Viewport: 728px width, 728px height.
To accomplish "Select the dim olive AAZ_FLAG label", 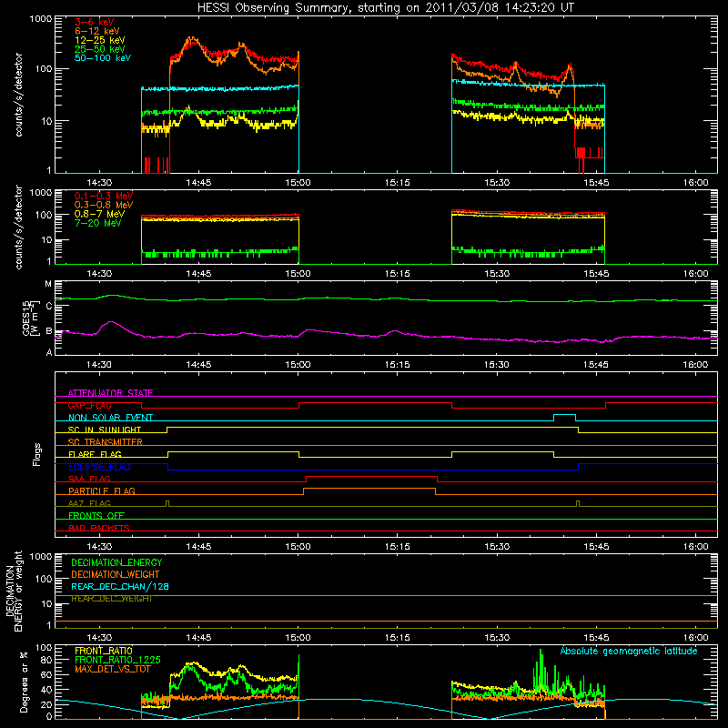I will coord(89,503).
